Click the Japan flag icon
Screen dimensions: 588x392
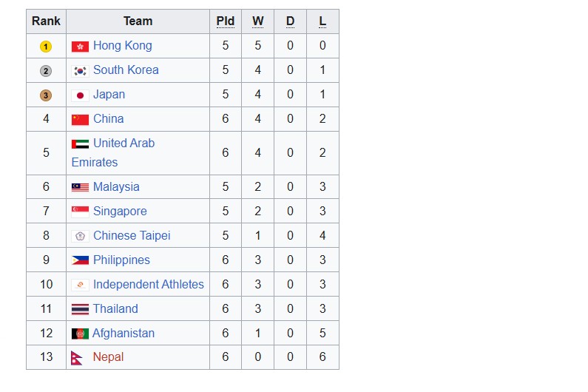pyautogui.click(x=80, y=95)
